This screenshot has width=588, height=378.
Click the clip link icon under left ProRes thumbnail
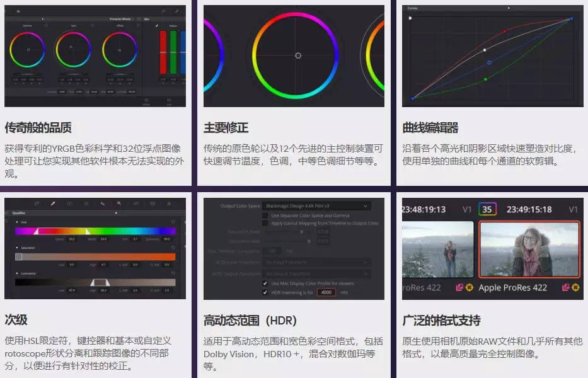tap(459, 288)
